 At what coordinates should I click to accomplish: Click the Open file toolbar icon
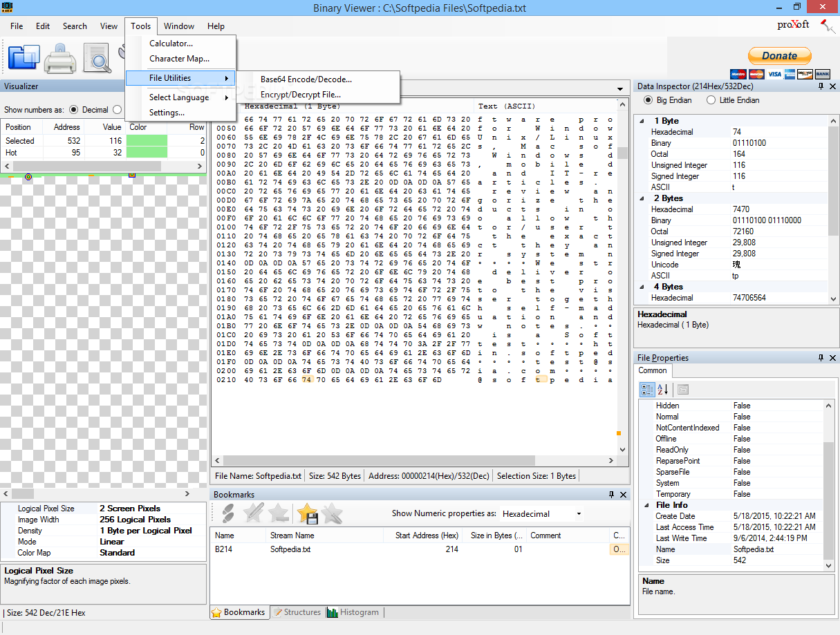pos(24,58)
